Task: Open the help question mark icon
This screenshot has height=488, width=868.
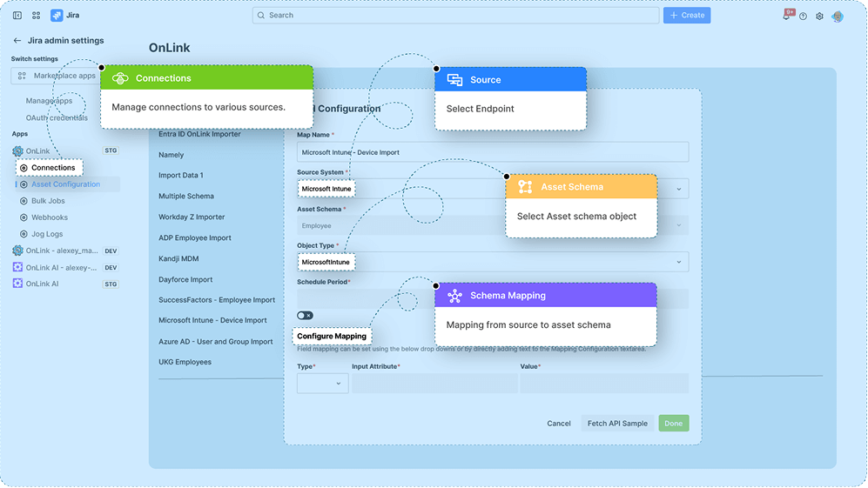Action: point(803,17)
